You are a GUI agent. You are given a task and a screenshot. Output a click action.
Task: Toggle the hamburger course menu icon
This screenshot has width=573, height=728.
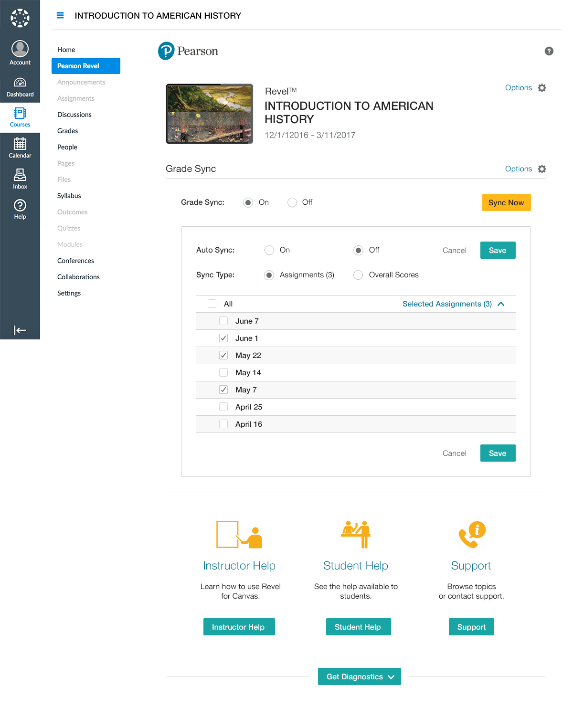[x=60, y=15]
